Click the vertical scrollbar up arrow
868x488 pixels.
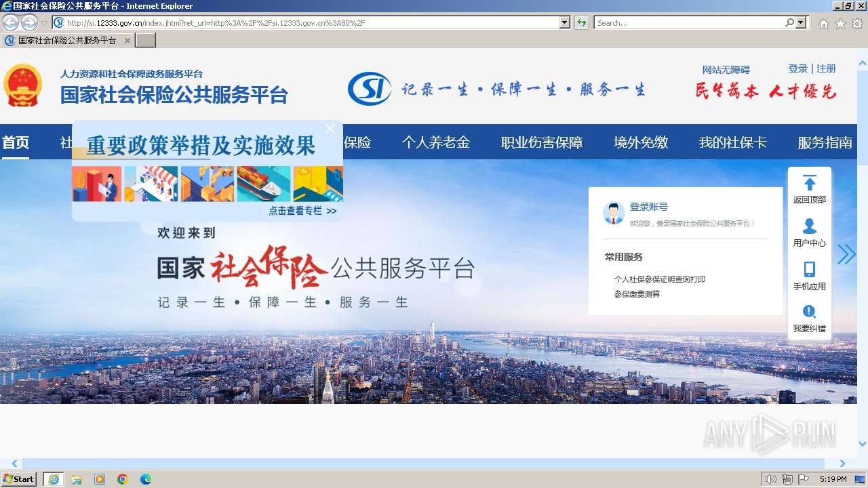click(863, 63)
